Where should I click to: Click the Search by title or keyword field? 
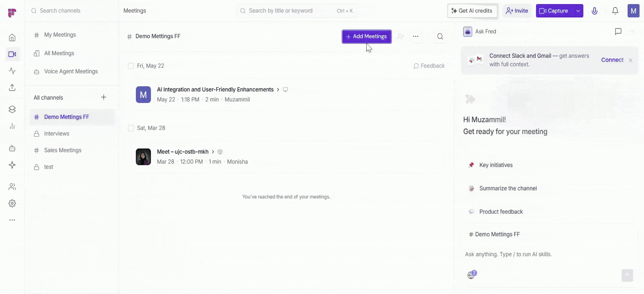(297, 11)
